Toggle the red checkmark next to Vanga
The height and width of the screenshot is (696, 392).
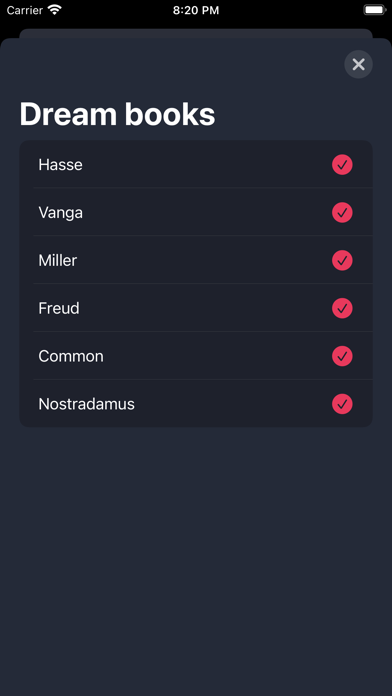pyautogui.click(x=342, y=213)
